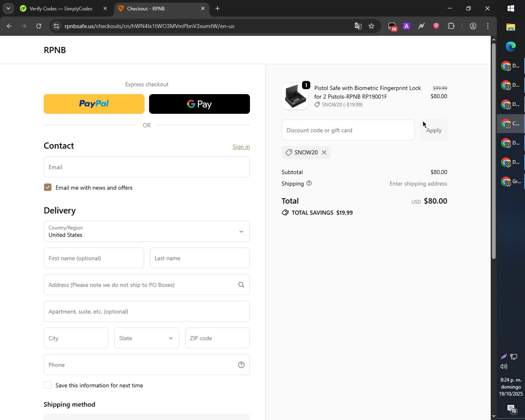The height and width of the screenshot is (420, 525).
Task: Click the page vertical scrollbar
Action: 493,150
